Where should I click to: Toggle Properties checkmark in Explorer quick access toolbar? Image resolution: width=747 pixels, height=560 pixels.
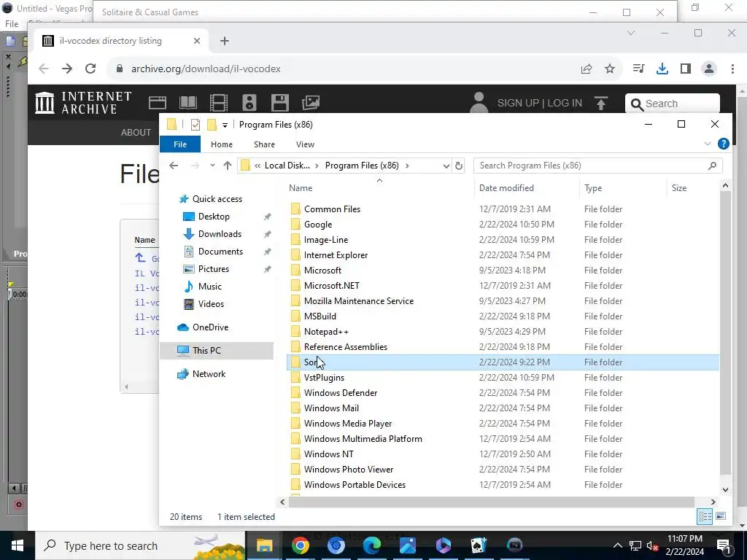coord(196,125)
